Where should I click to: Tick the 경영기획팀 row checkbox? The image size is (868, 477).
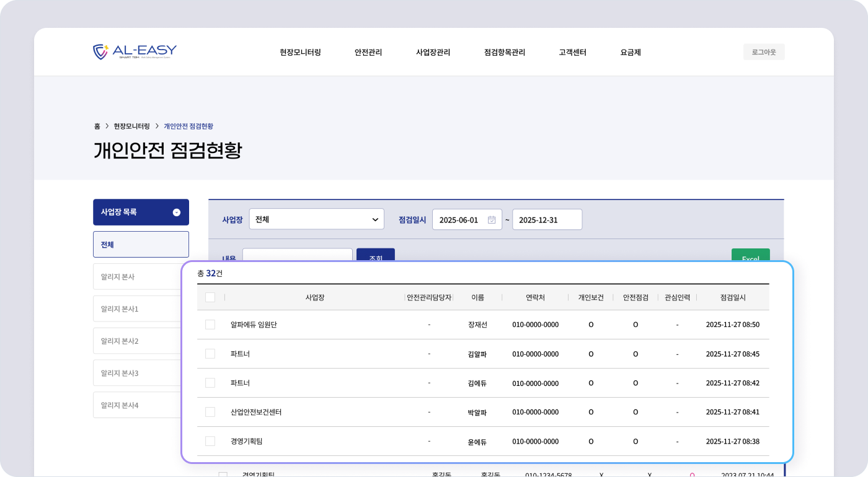(210, 441)
